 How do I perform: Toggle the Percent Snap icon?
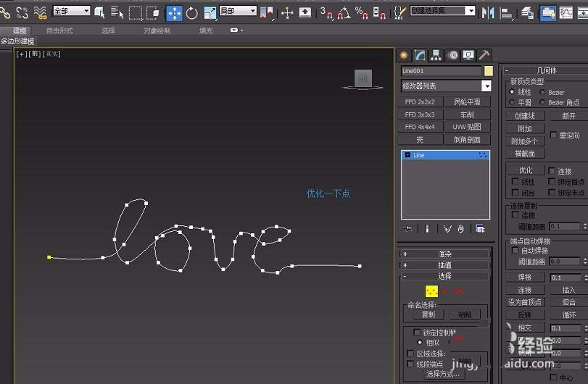(x=361, y=13)
